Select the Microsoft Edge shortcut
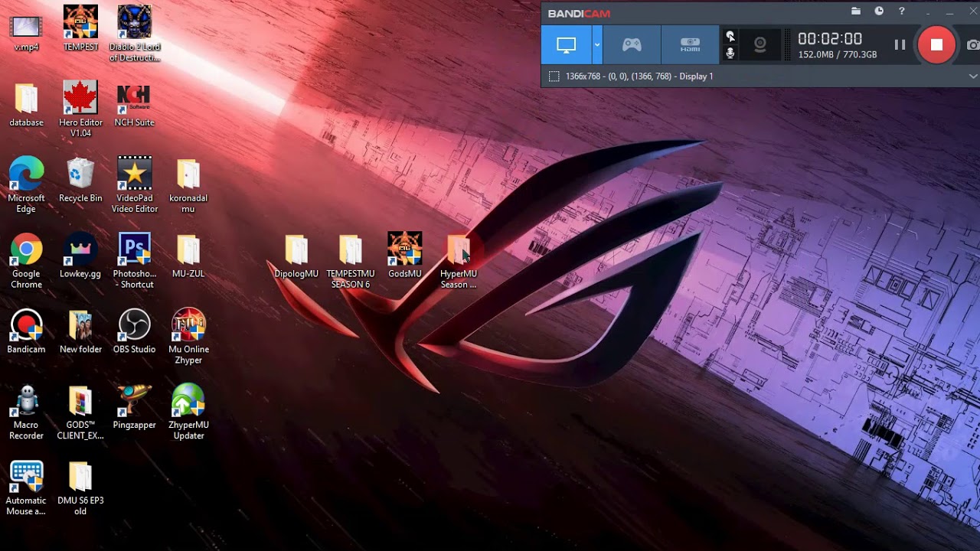 point(26,185)
